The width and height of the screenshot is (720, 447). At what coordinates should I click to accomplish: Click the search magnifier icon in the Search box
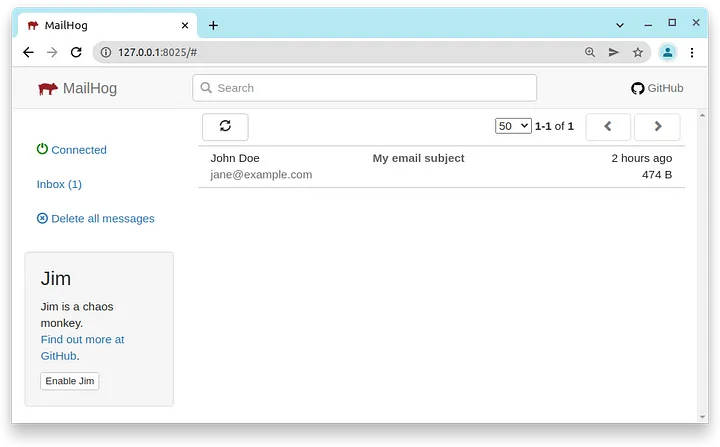pyautogui.click(x=206, y=88)
